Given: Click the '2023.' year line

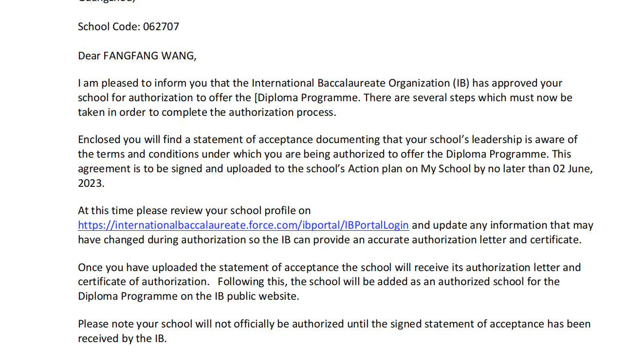Looking at the screenshot, I should (92, 183).
